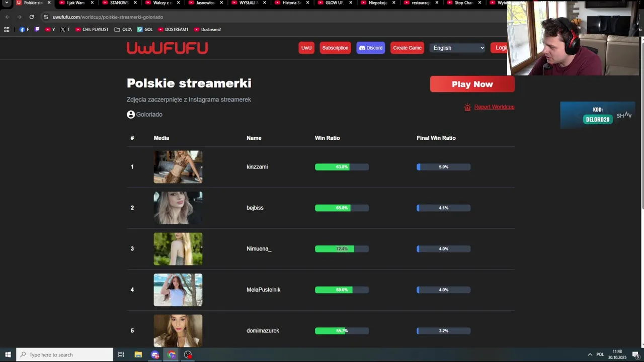Open the Discord taskbar icon
This screenshot has width=644, height=362.
[155, 354]
